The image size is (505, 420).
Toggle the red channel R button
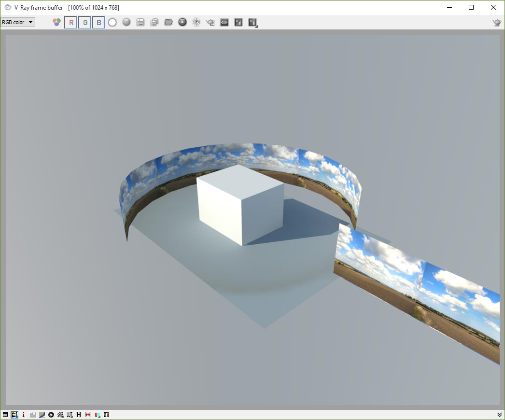tap(71, 22)
